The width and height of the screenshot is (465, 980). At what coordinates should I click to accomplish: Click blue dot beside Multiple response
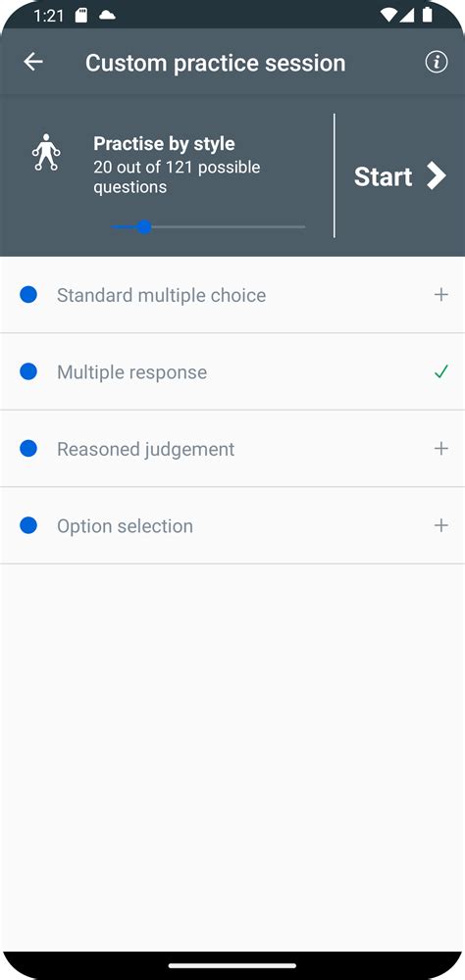pyautogui.click(x=28, y=371)
